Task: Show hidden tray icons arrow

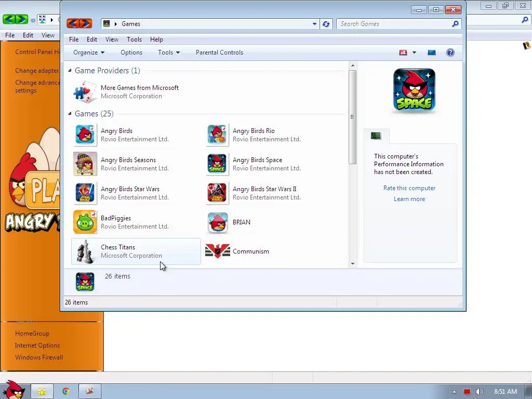Action: click(454, 392)
